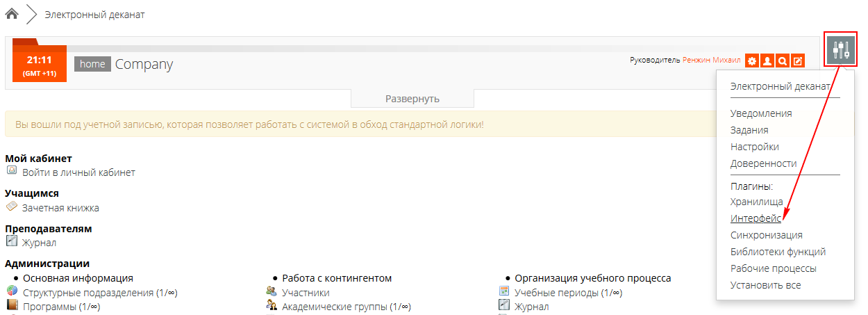Click the home icon in breadcrumb
868x315 pixels.
tap(12, 14)
